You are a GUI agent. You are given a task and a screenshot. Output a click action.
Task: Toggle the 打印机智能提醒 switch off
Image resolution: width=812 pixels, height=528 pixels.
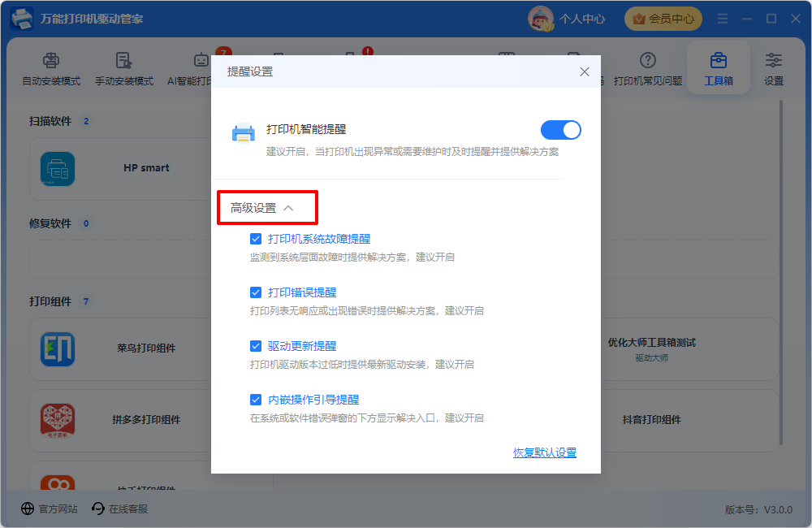560,130
